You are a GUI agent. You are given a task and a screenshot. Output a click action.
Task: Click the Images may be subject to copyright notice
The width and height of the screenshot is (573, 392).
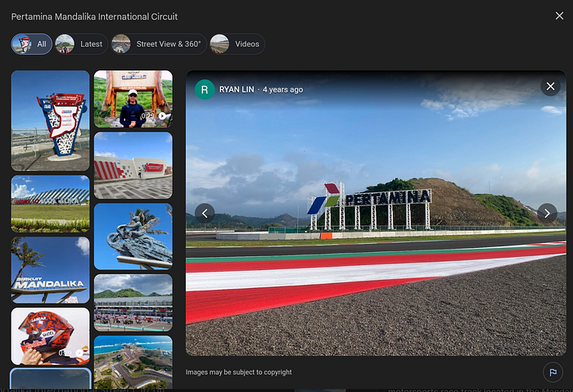point(239,372)
